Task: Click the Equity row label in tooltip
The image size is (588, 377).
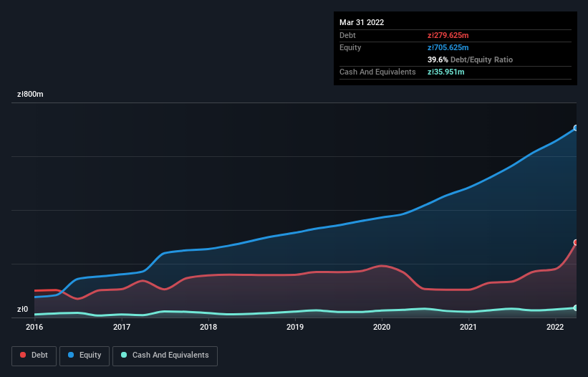Action: (350, 47)
